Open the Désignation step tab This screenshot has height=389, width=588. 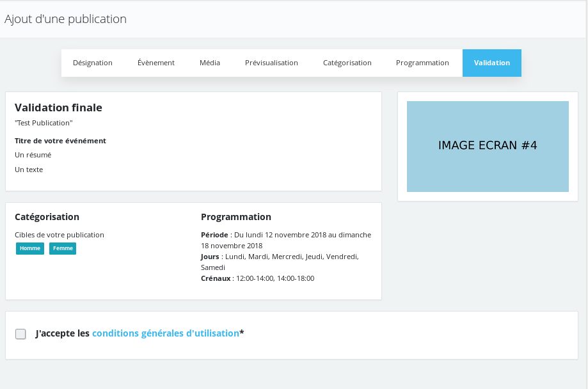coord(93,63)
